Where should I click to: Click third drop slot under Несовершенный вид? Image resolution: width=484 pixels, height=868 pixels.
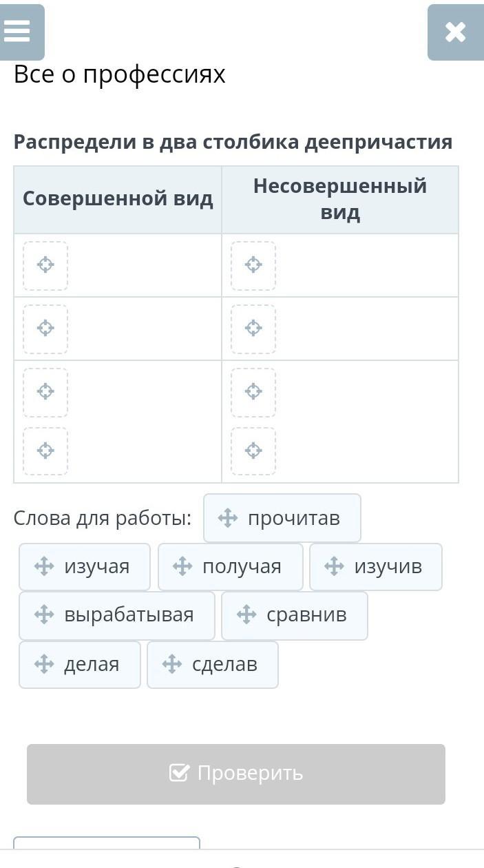click(x=253, y=392)
